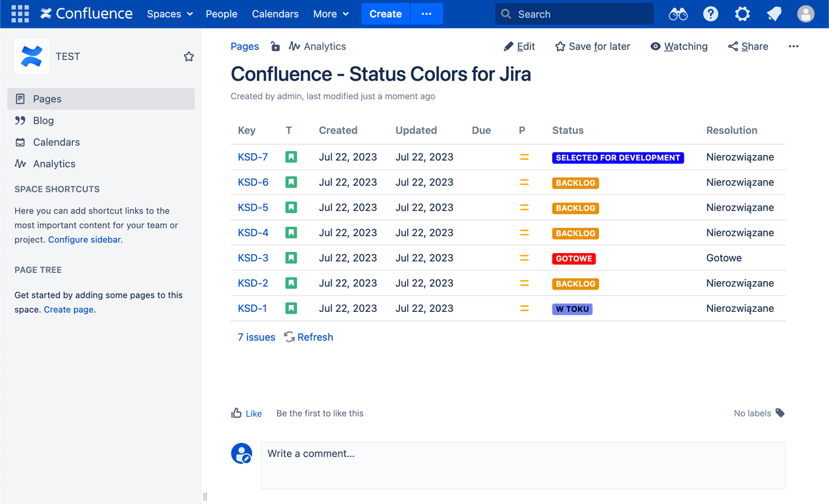Click medium priority icon for KSD-7
The image size is (829, 504).
524,157
